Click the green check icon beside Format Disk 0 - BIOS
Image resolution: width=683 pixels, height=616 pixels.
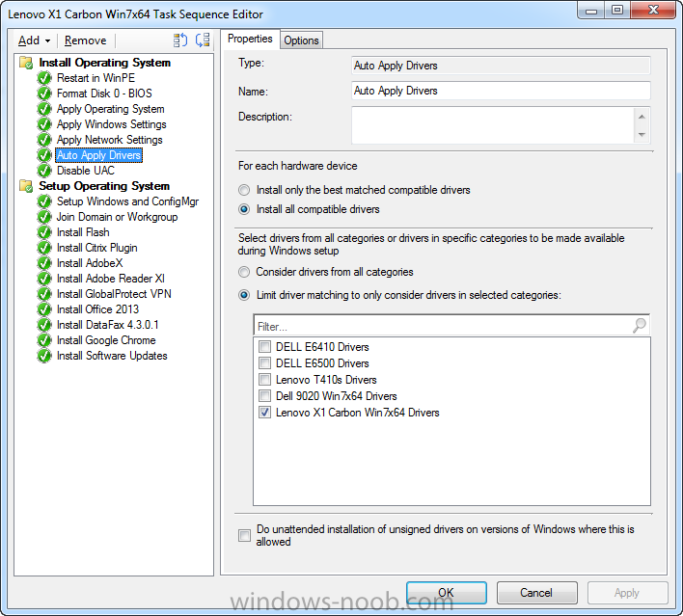point(44,94)
